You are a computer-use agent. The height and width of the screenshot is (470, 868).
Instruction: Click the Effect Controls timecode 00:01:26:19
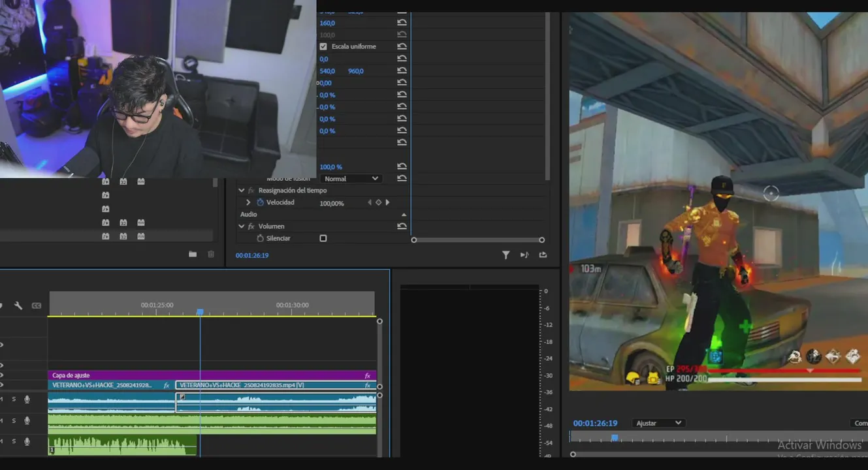click(x=252, y=255)
